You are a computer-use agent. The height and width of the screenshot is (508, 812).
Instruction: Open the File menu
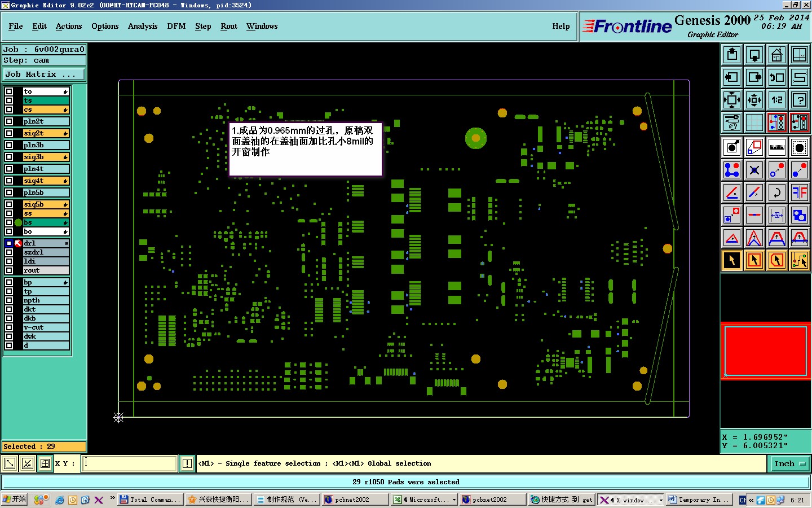click(x=16, y=26)
